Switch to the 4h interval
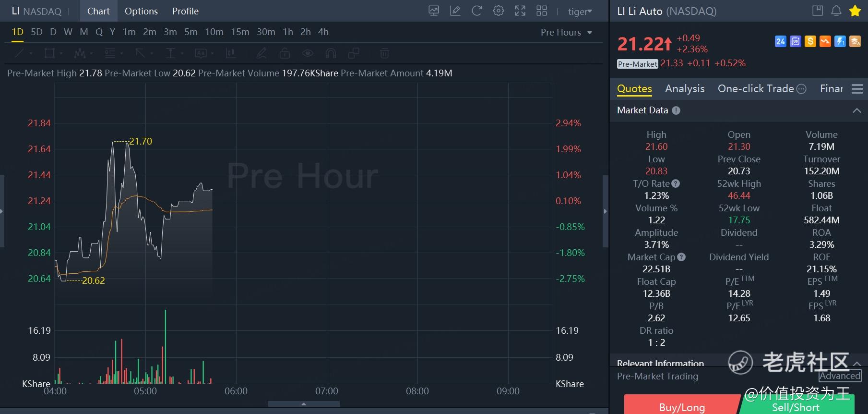Screen dimensions: 868x414 click(323, 32)
